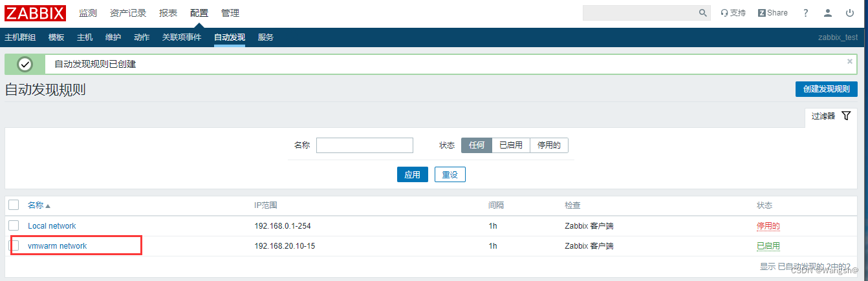
Task: Select 任何 status filter
Action: 477,145
